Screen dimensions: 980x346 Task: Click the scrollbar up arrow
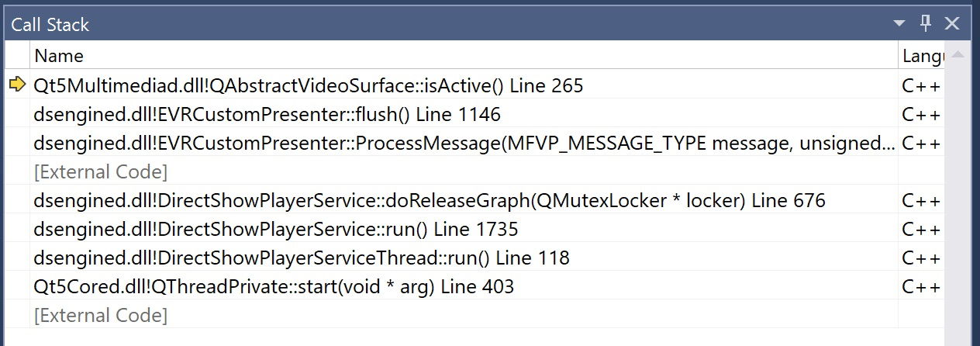pyautogui.click(x=958, y=56)
